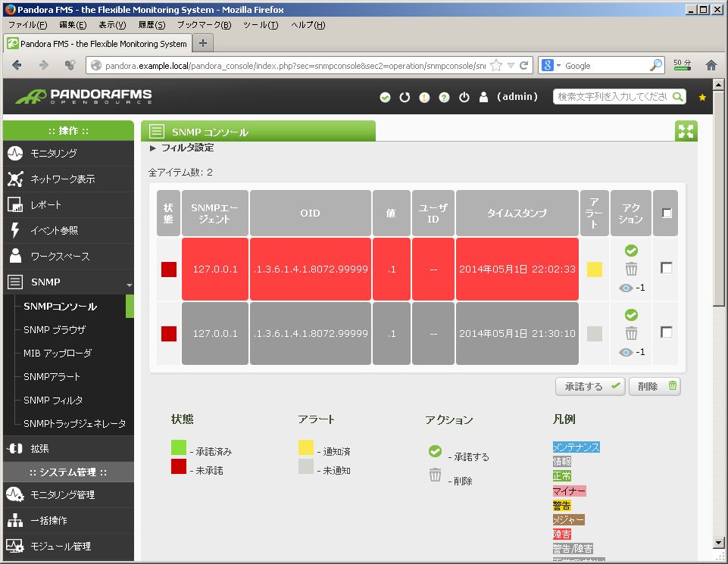Click the grey alert swatch in 21:30:10 row

coord(594,334)
